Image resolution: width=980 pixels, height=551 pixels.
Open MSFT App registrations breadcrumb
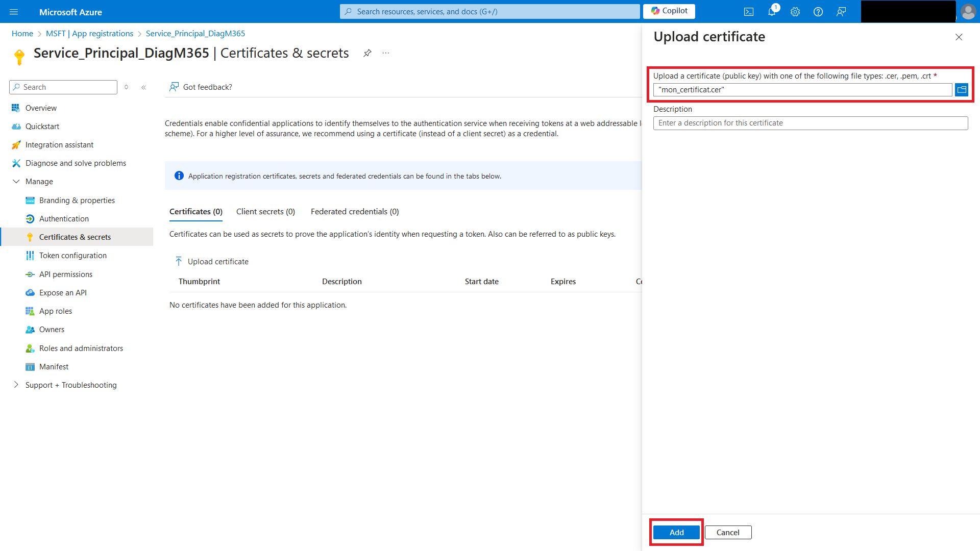(x=89, y=34)
